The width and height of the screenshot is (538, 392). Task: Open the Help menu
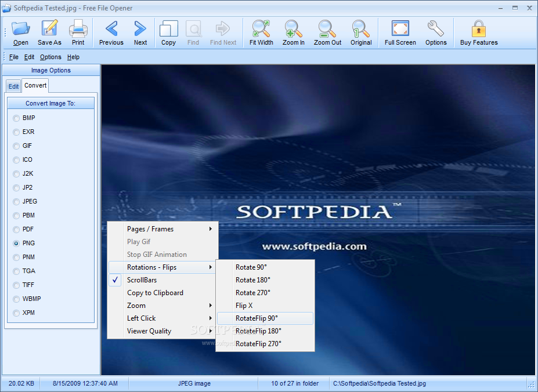point(73,57)
